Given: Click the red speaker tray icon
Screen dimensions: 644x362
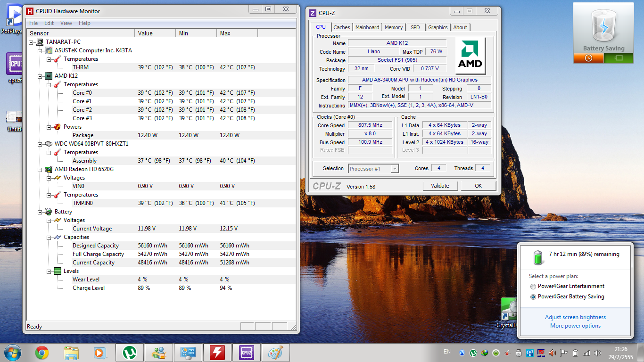Looking at the screenshot, I should (553, 353).
